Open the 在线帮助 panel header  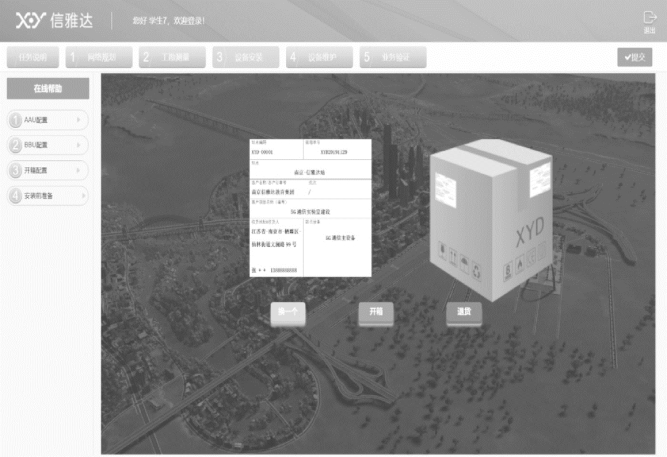tap(48, 89)
